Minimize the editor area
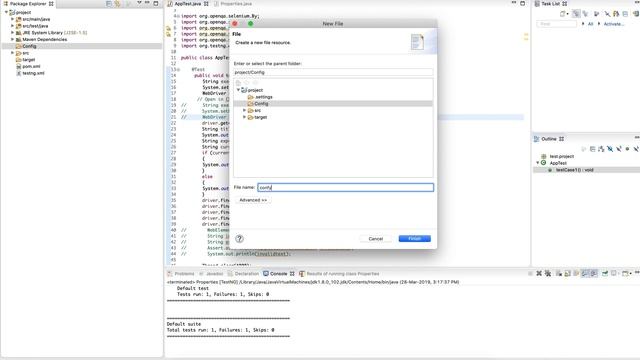The height and width of the screenshot is (360, 640). tap(513, 3)
